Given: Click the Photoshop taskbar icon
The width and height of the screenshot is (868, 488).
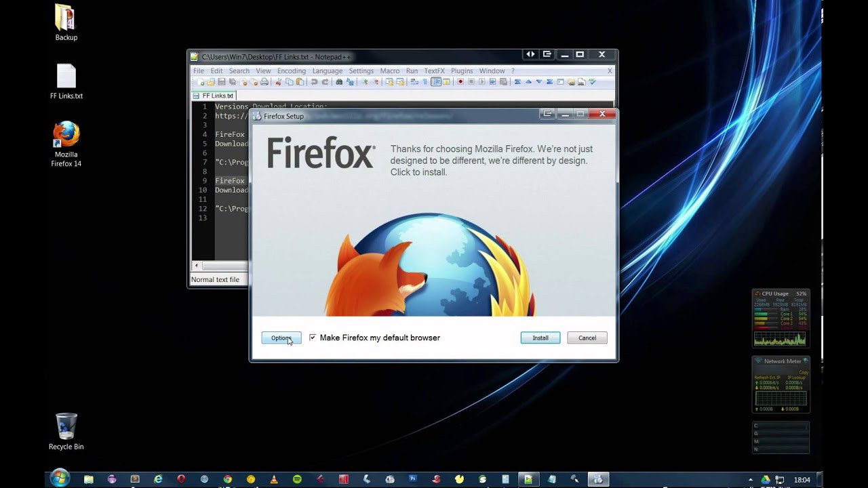Looking at the screenshot, I should [412, 479].
